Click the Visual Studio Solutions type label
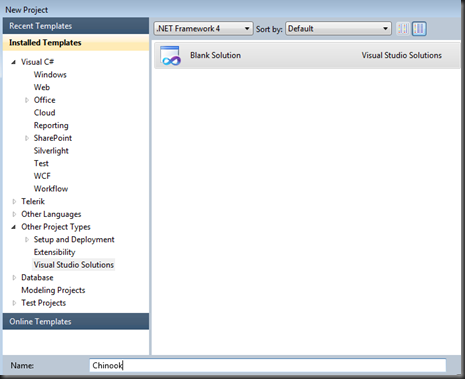 [402, 55]
